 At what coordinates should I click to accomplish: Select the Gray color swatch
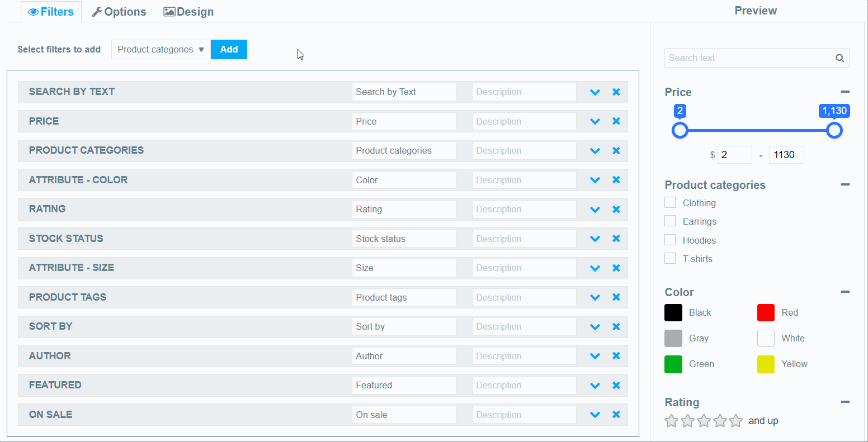[673, 339]
